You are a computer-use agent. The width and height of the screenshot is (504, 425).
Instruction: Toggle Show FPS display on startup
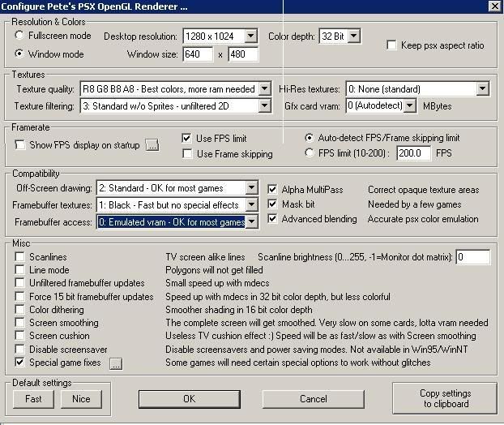[20, 145]
